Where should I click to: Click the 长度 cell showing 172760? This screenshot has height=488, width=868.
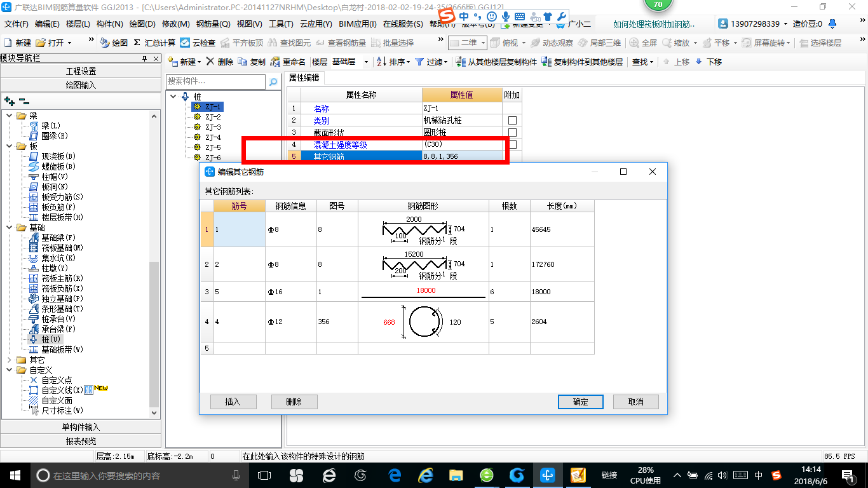[x=562, y=264]
